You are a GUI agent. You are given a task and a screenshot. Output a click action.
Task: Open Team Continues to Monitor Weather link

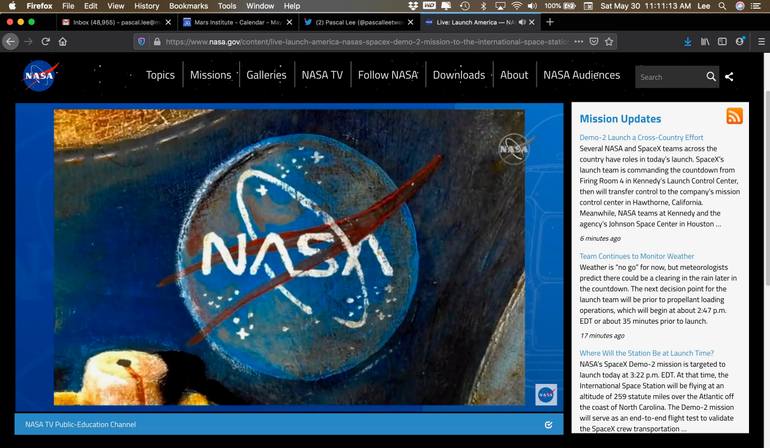636,256
